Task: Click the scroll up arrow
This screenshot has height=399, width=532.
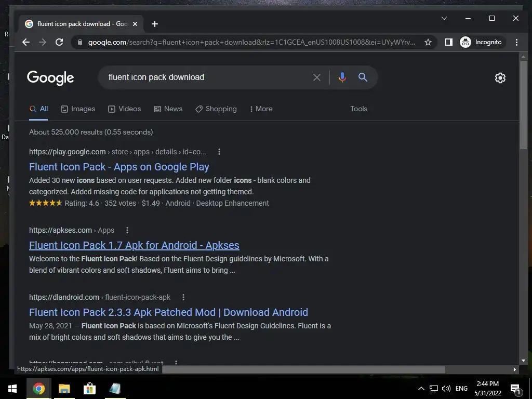Action: point(523,56)
